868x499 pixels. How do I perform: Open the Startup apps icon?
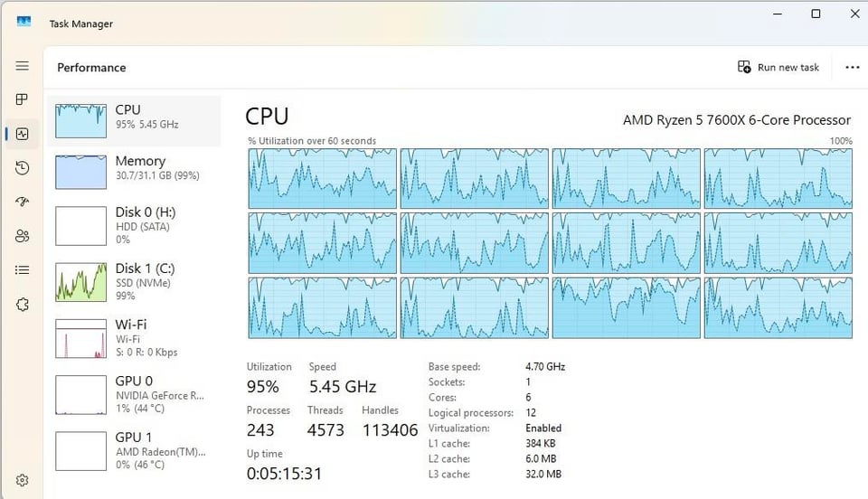click(x=23, y=202)
